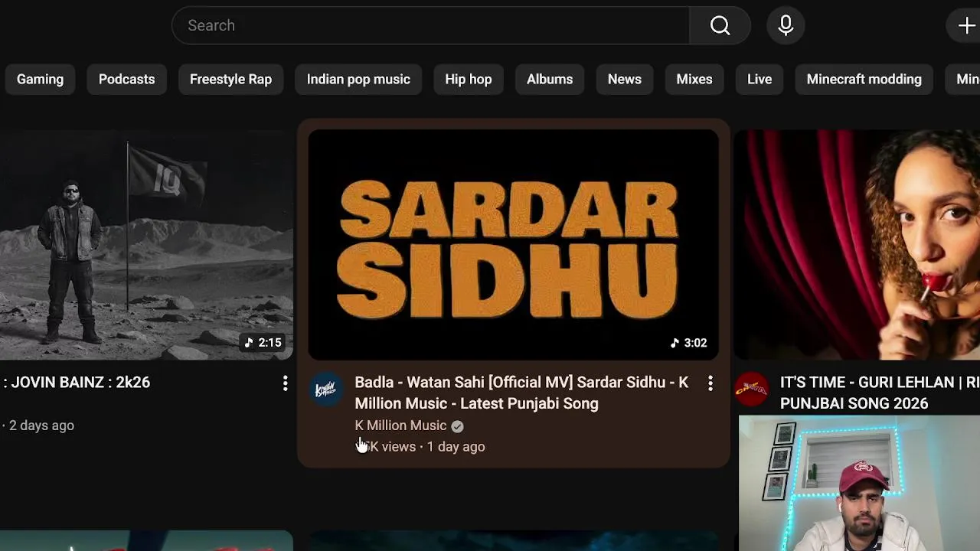Open the red curtain lollipop thumbnail
980x551 pixels.
[x=857, y=244]
